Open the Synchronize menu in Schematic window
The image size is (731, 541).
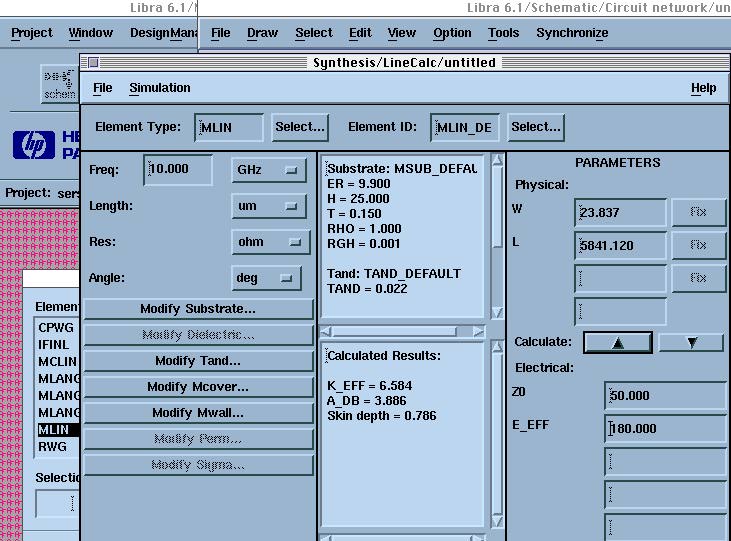point(572,33)
